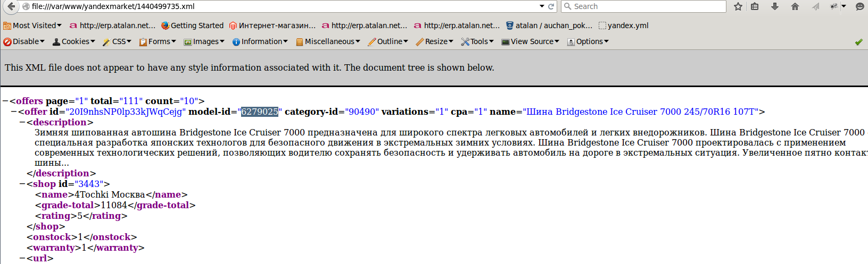
Task: Click the warranty element line
Action: pyautogui.click(x=86, y=248)
